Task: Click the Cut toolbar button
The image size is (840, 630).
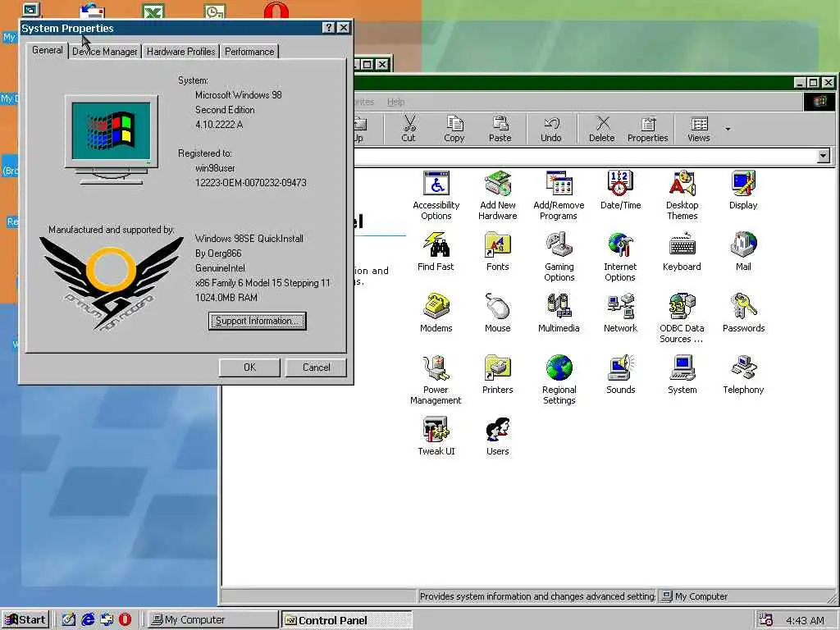Action: (x=409, y=129)
